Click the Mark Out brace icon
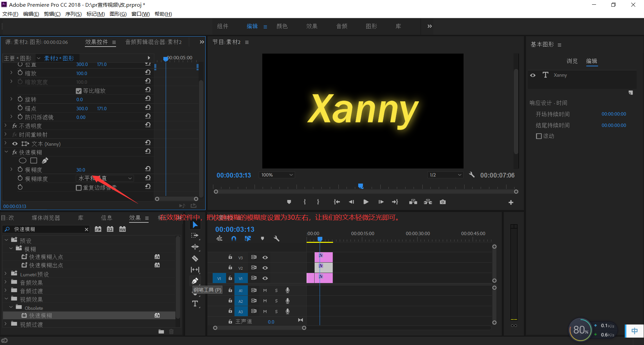This screenshot has height=345, width=644. pyautogui.click(x=318, y=202)
